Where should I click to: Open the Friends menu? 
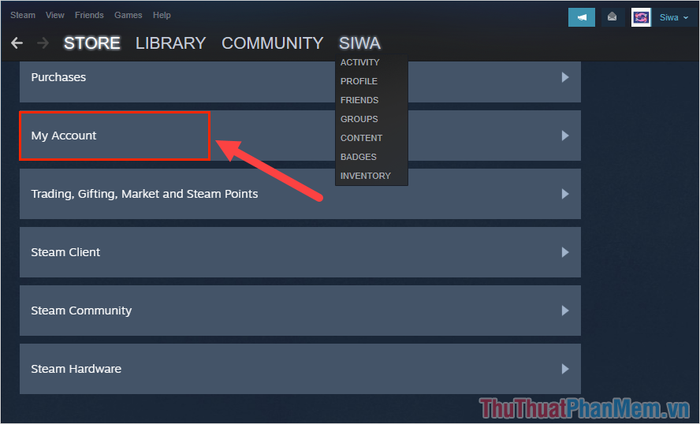click(89, 15)
